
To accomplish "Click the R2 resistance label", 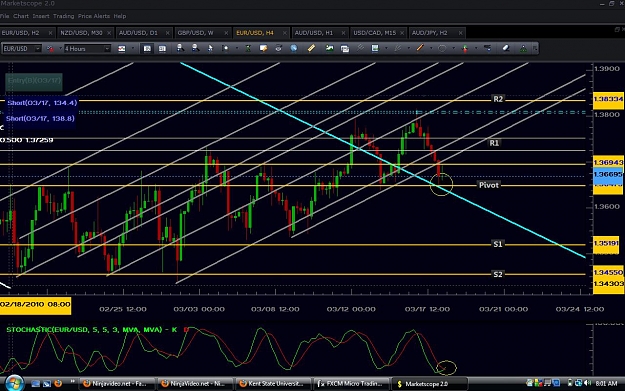I will click(x=498, y=99).
